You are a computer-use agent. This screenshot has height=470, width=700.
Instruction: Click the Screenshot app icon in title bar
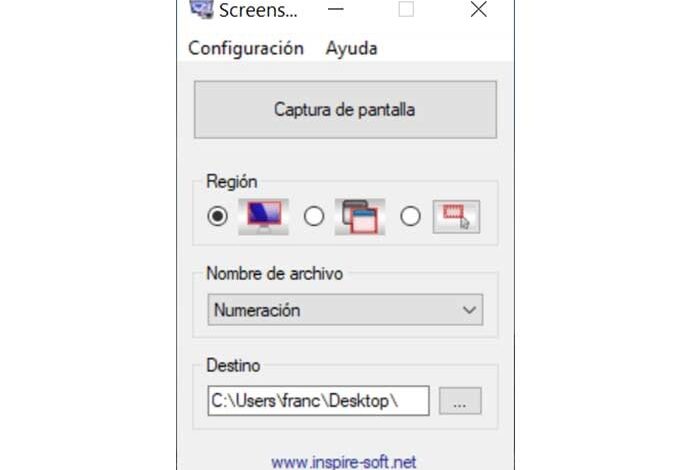(x=200, y=10)
